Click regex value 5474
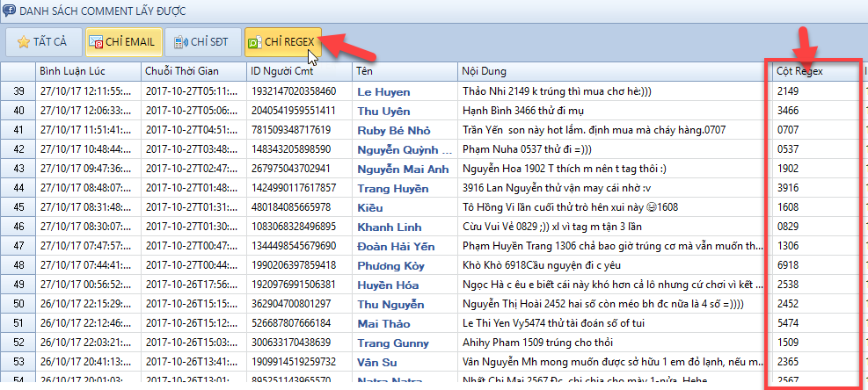 pyautogui.click(x=788, y=323)
